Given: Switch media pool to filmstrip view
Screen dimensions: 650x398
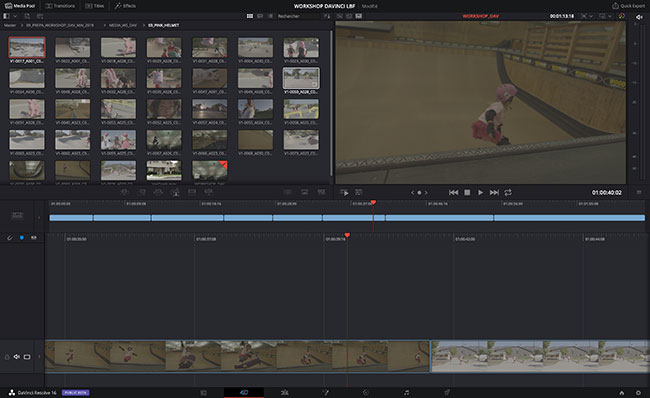Looking at the screenshot, I should point(260,16).
